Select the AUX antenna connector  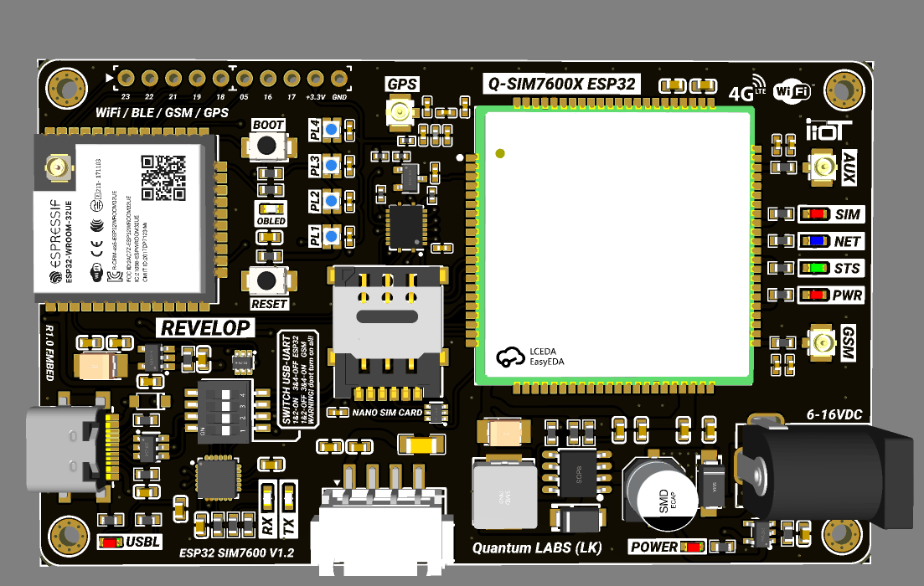(823, 167)
